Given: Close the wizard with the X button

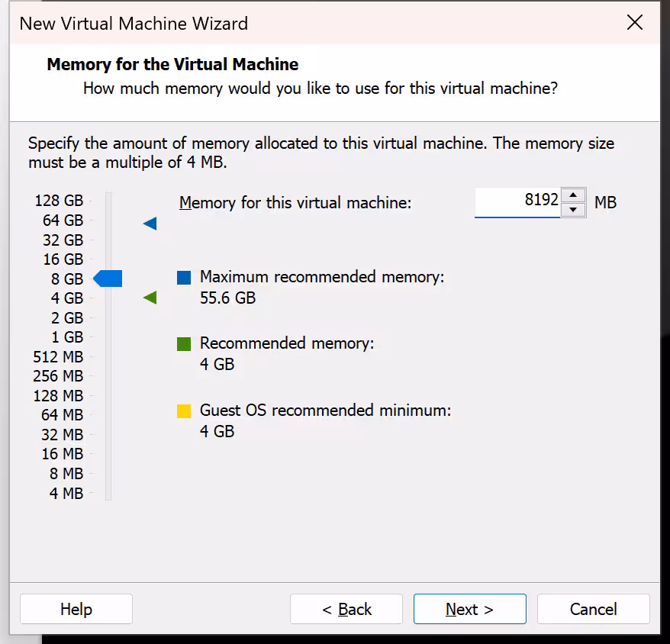Looking at the screenshot, I should point(634,23).
